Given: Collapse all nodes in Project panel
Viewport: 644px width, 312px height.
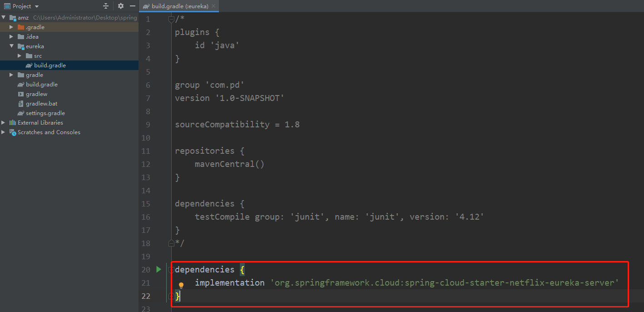Looking at the screenshot, I should [106, 6].
